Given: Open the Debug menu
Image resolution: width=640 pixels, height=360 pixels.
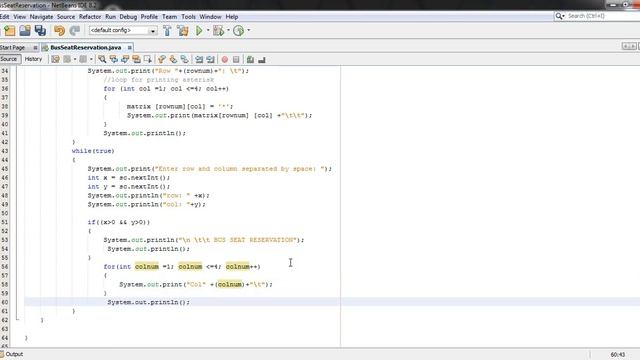Looking at the screenshot, I should 128,17.
